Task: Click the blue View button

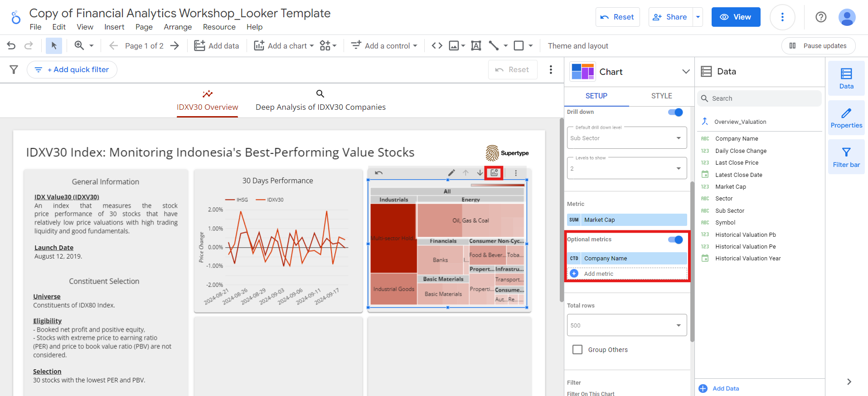Action: (736, 17)
